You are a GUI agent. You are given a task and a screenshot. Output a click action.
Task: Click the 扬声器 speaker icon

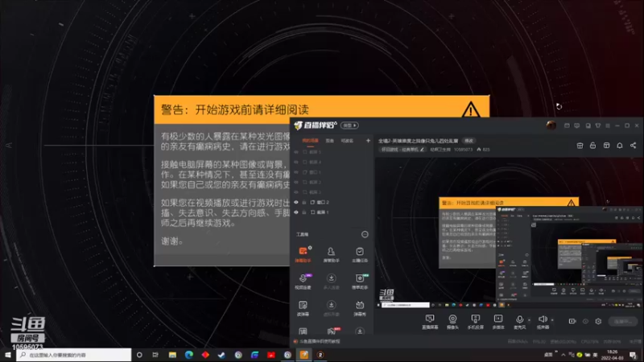(543, 319)
